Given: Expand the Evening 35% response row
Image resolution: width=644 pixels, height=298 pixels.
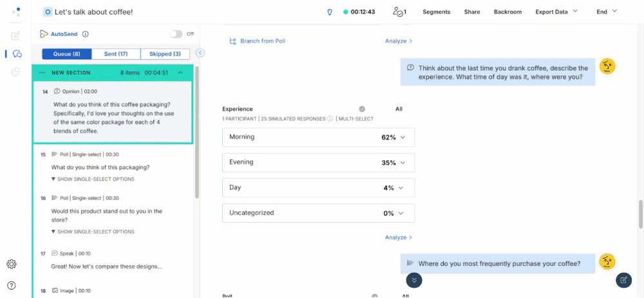Looking at the screenshot, I should coord(318,163).
